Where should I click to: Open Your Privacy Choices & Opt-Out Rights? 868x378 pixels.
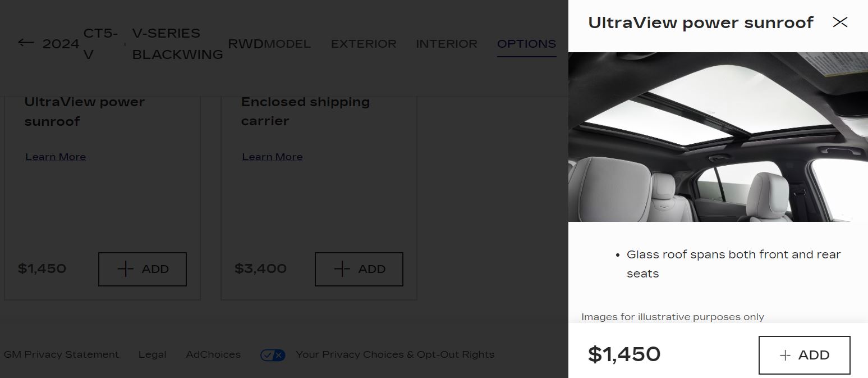395,355
